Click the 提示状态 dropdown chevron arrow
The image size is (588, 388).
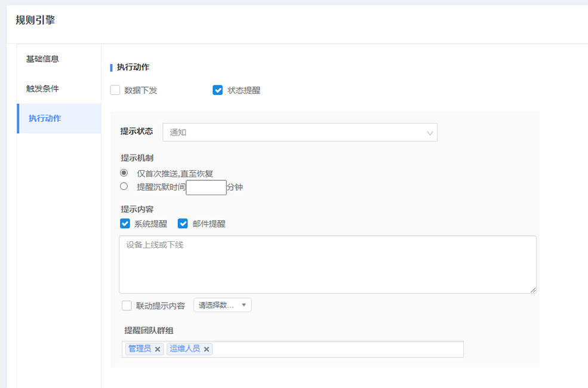pos(429,133)
